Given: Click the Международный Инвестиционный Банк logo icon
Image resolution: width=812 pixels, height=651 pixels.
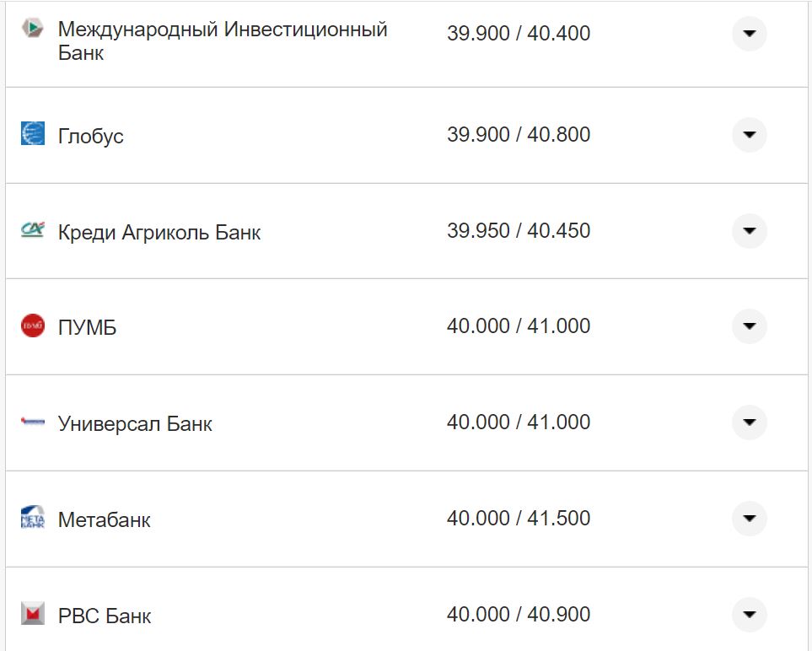Looking at the screenshot, I should click(x=32, y=27).
